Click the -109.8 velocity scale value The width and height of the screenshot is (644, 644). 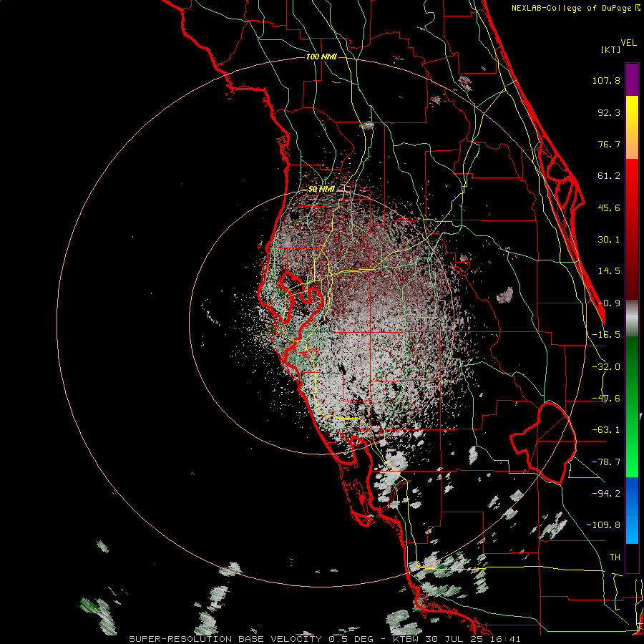click(603, 525)
